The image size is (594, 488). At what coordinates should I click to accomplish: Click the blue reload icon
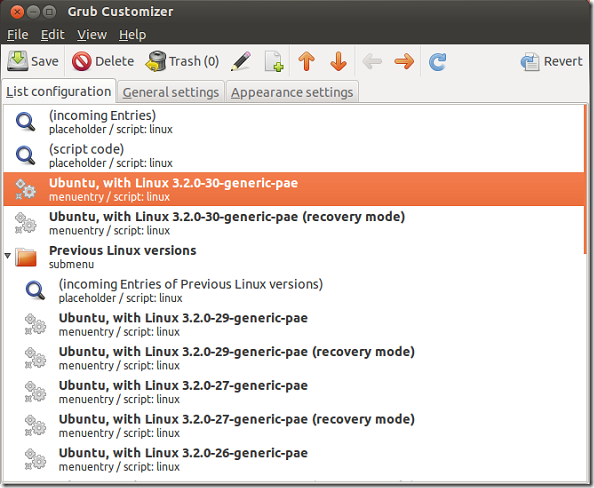pyautogui.click(x=437, y=61)
